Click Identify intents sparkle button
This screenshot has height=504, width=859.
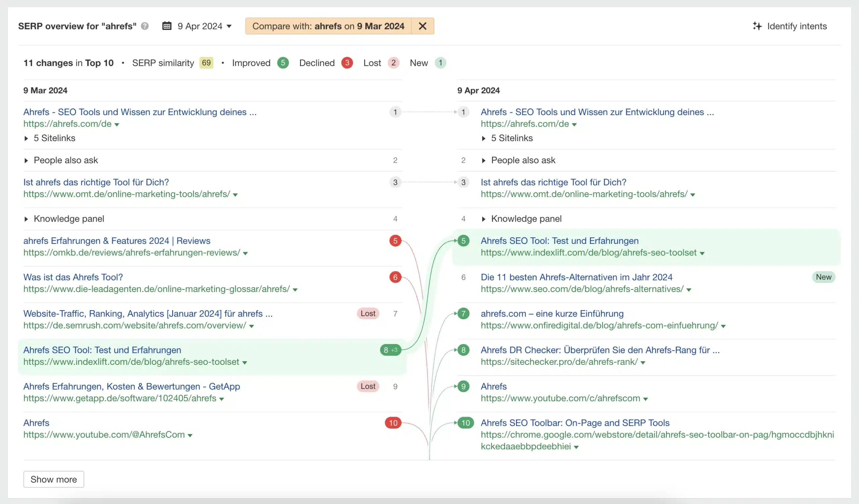pyautogui.click(x=789, y=26)
